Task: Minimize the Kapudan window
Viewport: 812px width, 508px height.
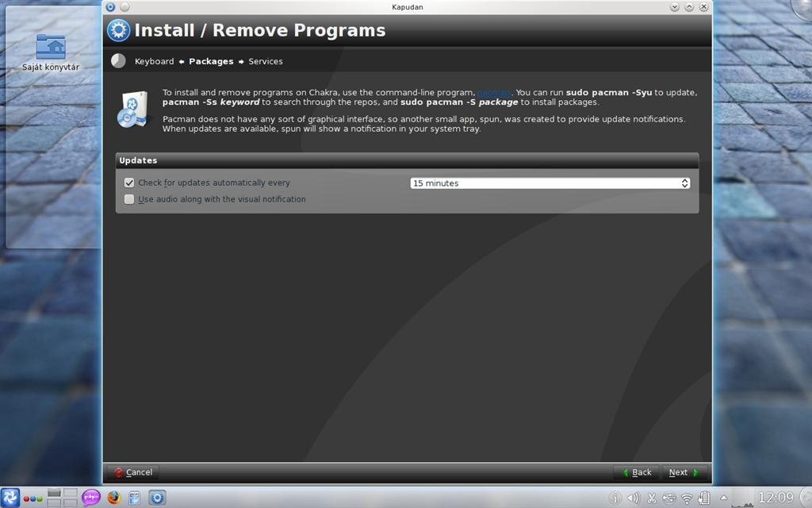Action: 674,6
